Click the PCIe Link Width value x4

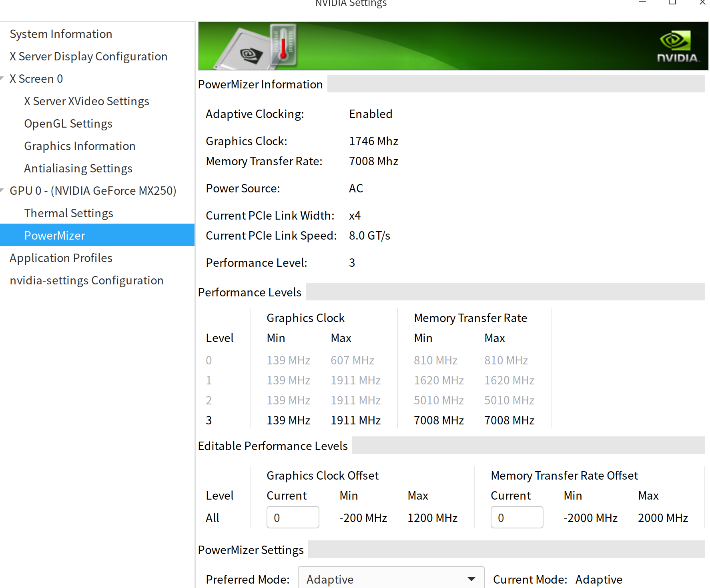[355, 216]
